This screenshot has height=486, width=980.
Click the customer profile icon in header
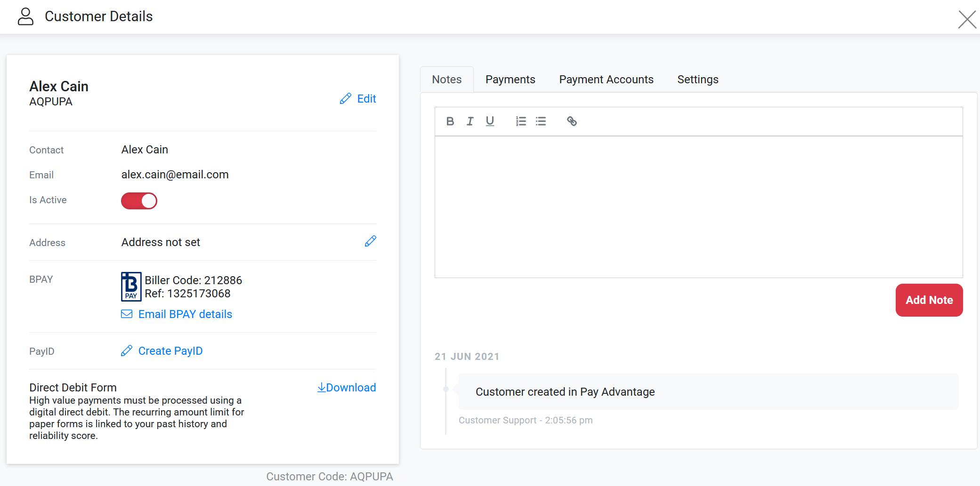[x=25, y=16]
